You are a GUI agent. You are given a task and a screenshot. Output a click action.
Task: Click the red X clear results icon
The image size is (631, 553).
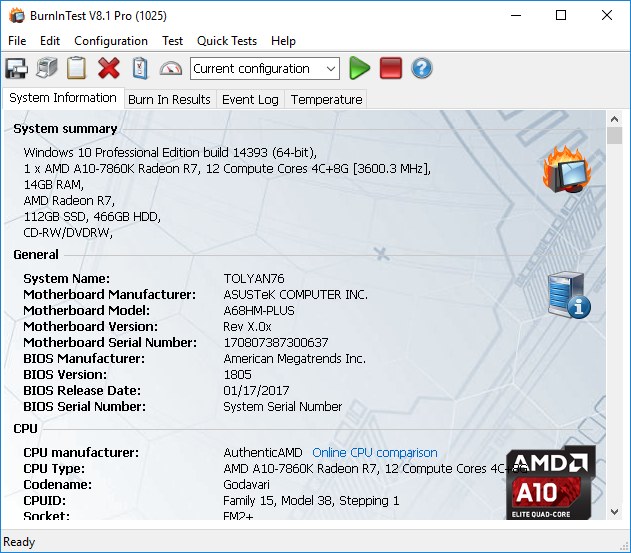coord(109,68)
